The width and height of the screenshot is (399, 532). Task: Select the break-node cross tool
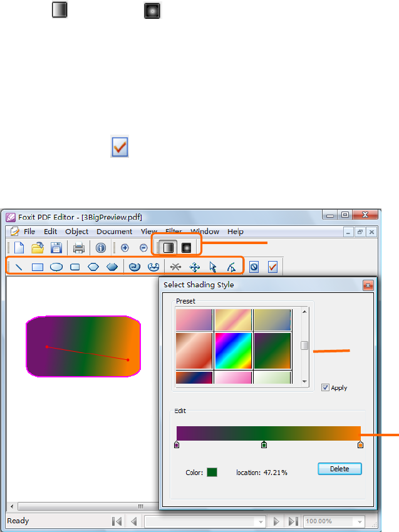[x=175, y=267]
